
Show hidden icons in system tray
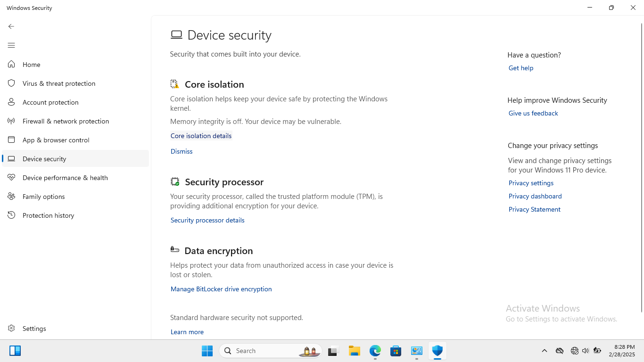click(x=545, y=351)
